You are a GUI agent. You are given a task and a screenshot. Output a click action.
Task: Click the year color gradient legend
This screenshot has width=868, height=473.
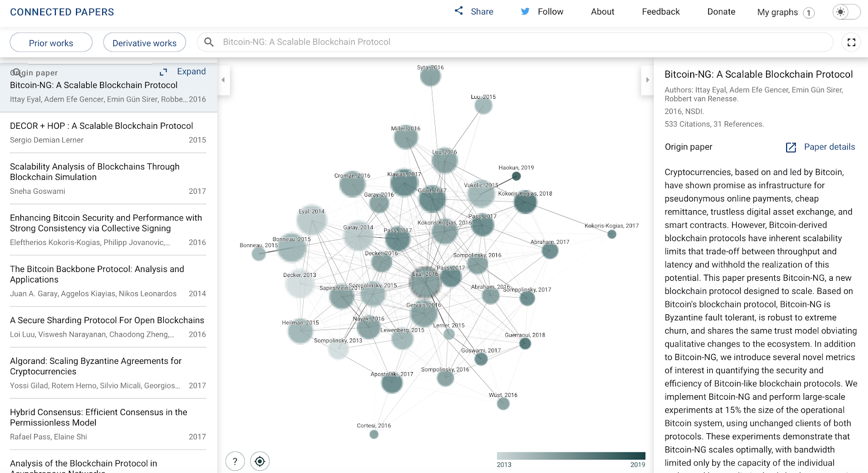(571, 456)
